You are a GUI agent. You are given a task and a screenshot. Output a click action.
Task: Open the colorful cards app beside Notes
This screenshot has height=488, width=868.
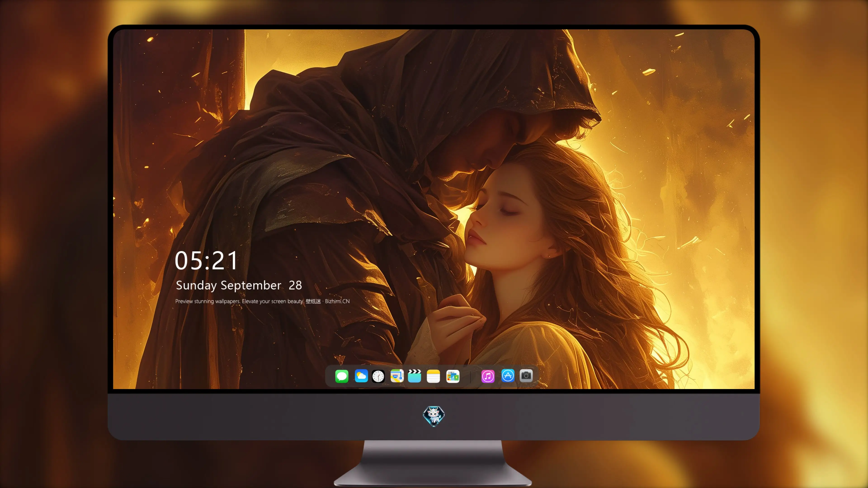click(x=453, y=376)
